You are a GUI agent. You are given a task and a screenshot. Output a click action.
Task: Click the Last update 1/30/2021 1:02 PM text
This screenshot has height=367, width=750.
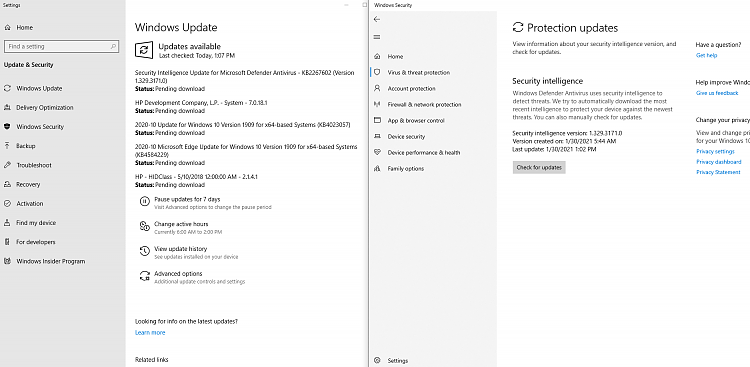[x=554, y=149]
